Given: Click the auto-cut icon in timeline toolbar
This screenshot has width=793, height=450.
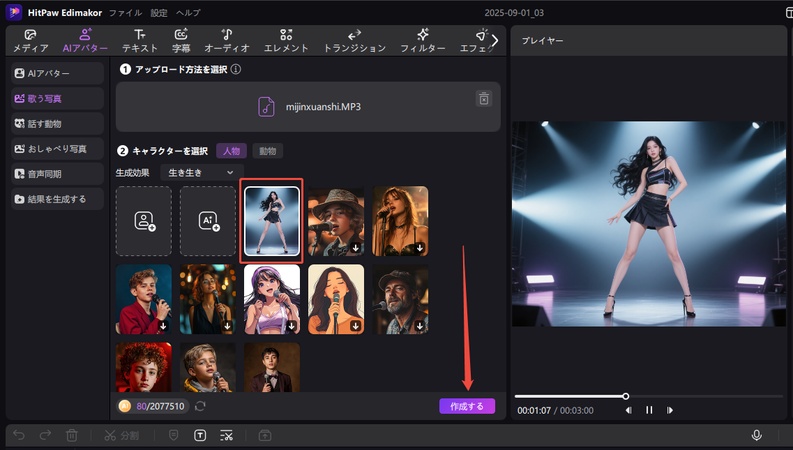Looking at the screenshot, I should point(227,435).
